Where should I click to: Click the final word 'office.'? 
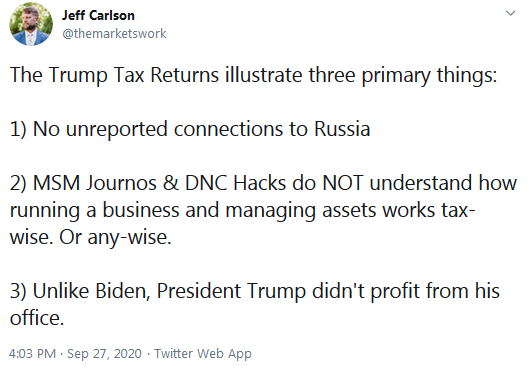point(37,318)
